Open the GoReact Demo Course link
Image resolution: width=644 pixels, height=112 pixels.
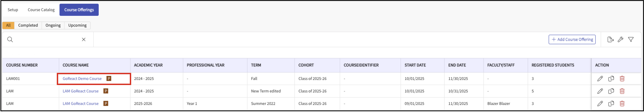coord(82,79)
